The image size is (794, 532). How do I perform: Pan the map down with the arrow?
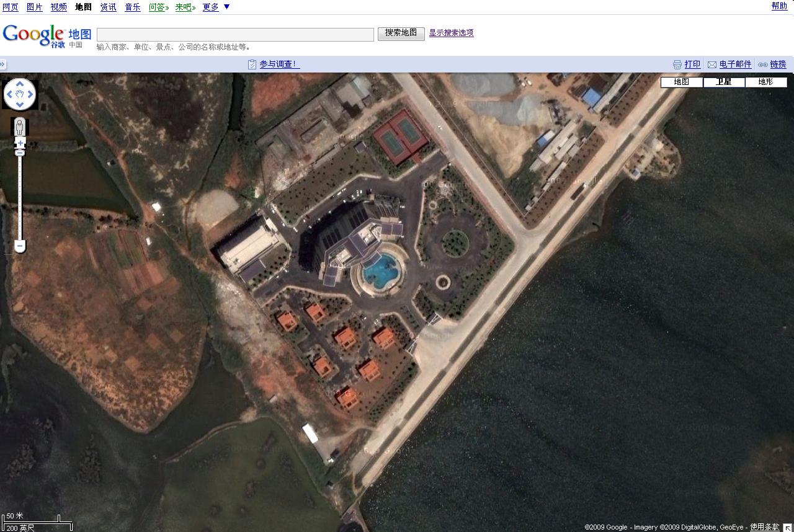pos(20,105)
